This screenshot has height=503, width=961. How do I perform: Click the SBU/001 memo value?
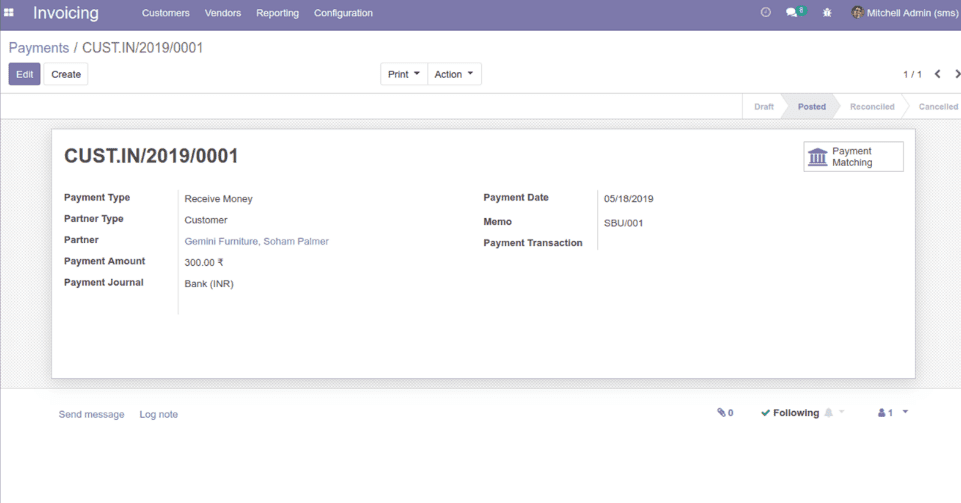tap(623, 223)
